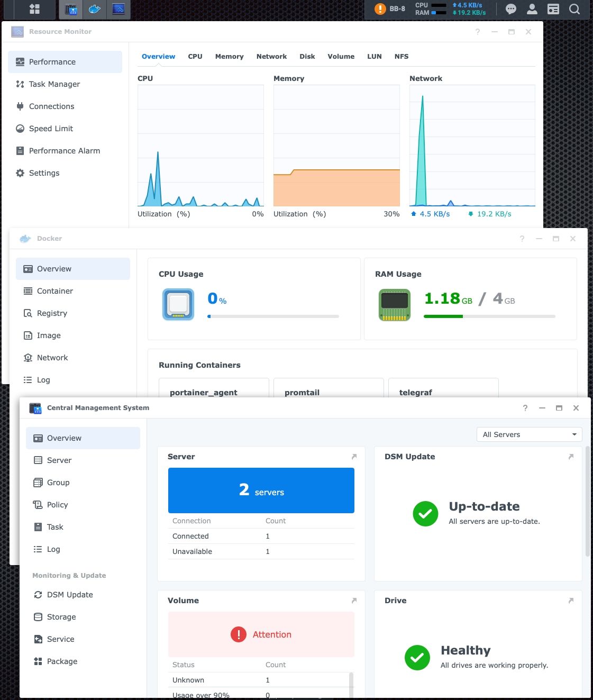Open Log in Docker sidebar

73,380
